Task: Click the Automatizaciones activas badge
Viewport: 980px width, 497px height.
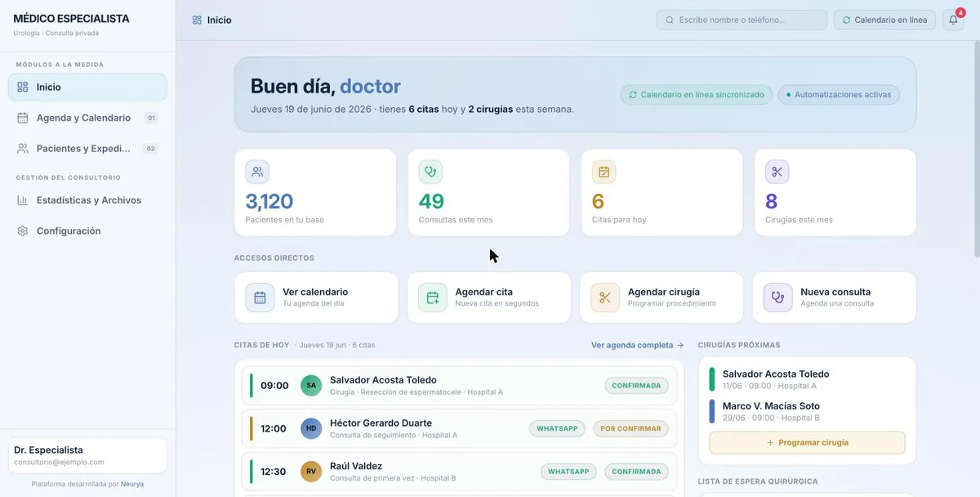Action: tap(839, 95)
